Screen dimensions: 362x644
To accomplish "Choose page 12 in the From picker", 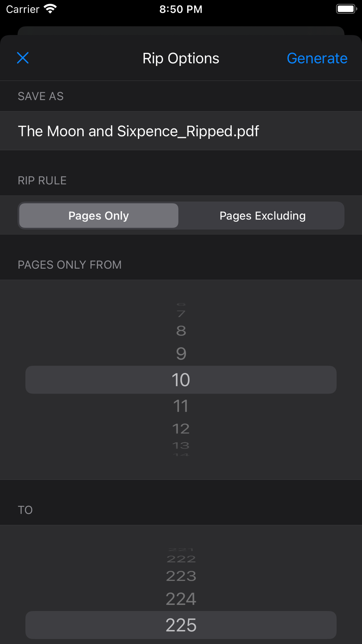I will coord(181,429).
